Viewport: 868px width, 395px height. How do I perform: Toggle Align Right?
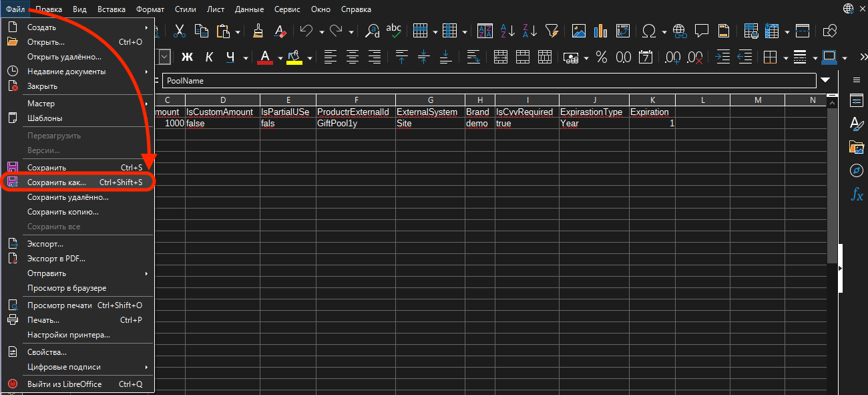pyautogui.click(x=375, y=57)
